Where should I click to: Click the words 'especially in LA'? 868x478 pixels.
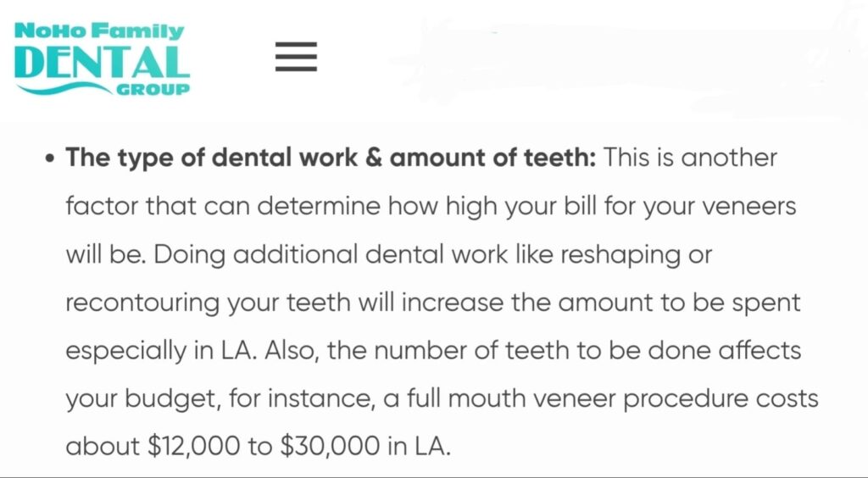click(x=160, y=352)
